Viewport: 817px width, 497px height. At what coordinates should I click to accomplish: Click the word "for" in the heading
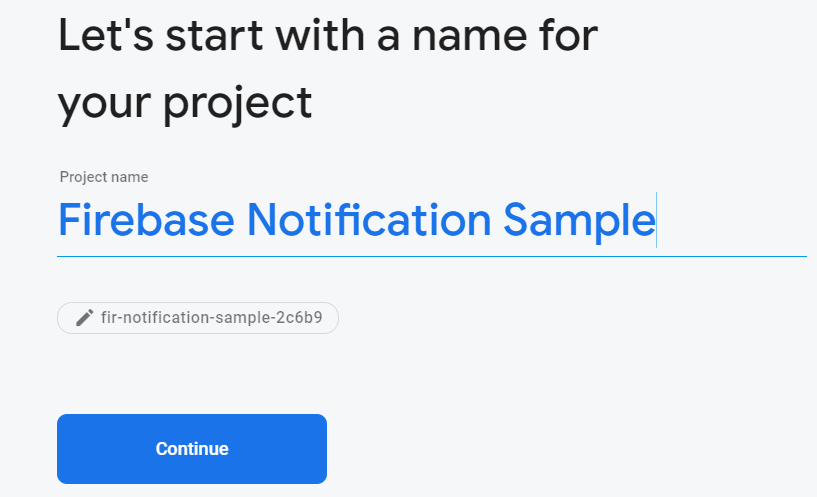[x=572, y=36]
